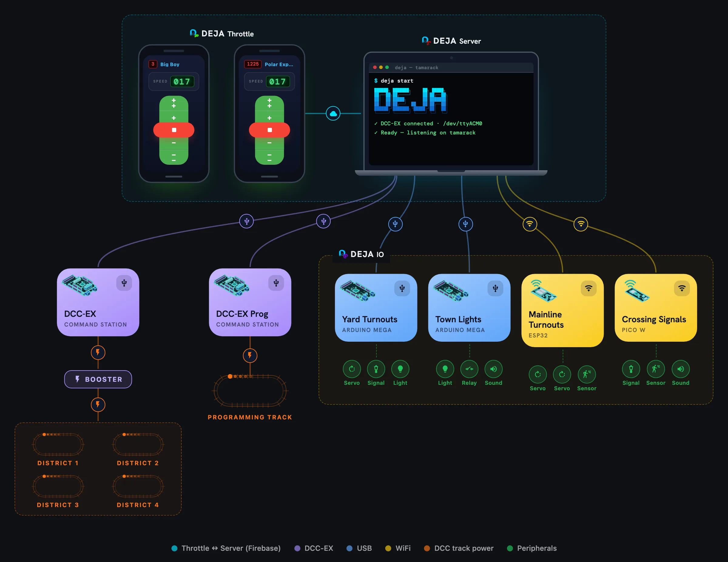
Task: Tap single-plus speed up on Big Boy throttle
Action: [x=174, y=118]
